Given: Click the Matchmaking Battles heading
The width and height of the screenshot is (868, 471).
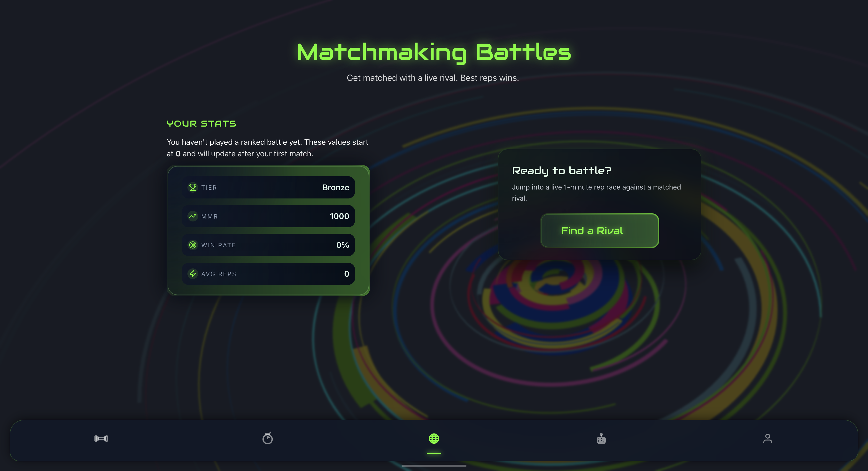Looking at the screenshot, I should click(434, 52).
